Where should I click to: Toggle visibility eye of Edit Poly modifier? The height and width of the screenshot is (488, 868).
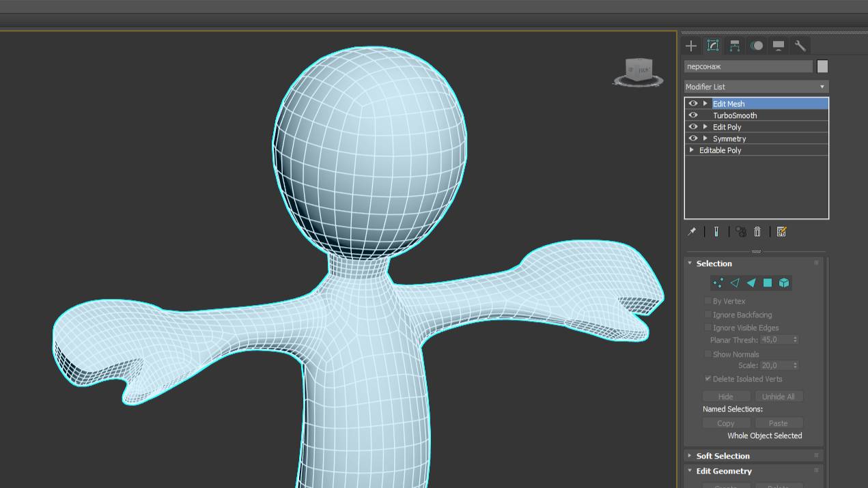click(x=693, y=126)
